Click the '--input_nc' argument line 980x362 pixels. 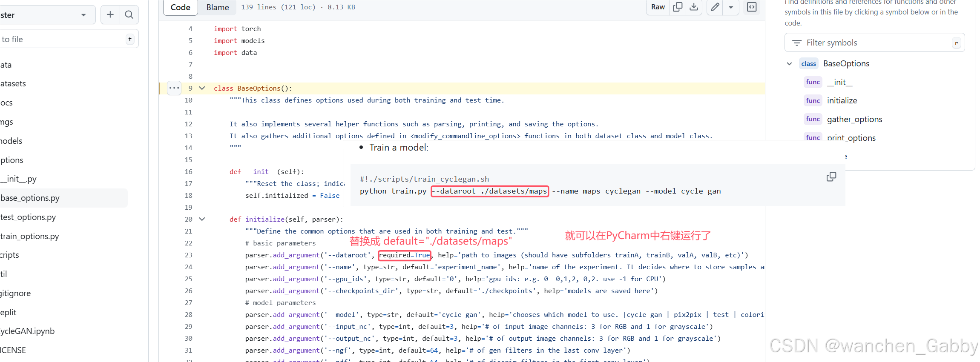pyautogui.click(x=479, y=327)
